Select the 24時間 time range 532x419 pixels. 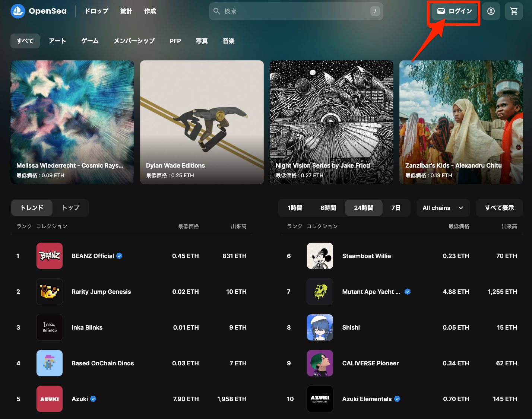[x=364, y=208]
